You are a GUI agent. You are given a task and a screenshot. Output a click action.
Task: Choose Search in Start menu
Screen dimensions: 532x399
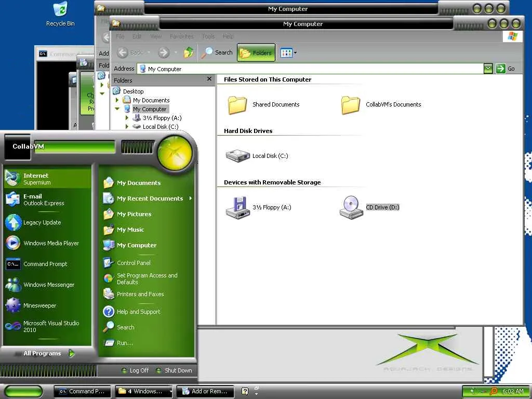[x=147, y=327]
